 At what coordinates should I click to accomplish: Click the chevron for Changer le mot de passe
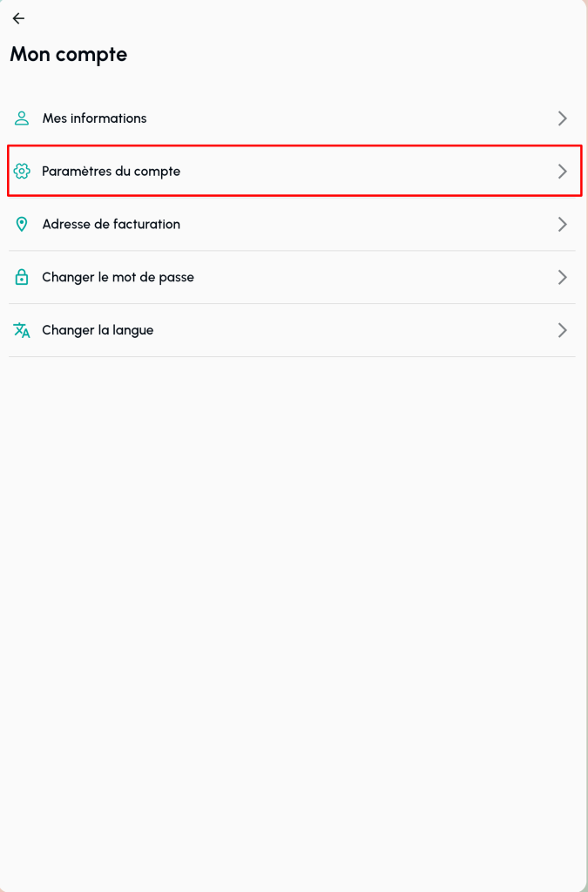pos(563,278)
